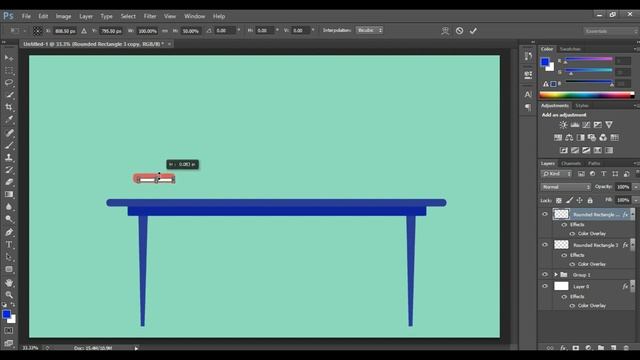Create a new group with the folder icon

(x=601, y=348)
